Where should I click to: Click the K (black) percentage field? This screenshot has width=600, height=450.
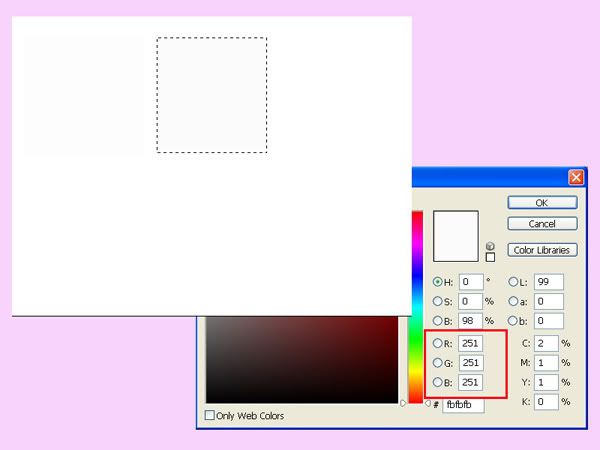tap(546, 401)
